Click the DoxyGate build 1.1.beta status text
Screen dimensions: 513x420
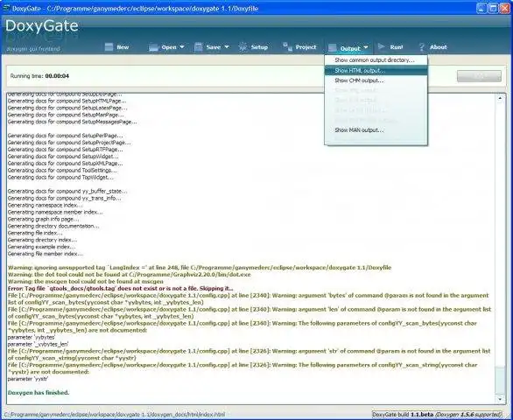click(437, 415)
